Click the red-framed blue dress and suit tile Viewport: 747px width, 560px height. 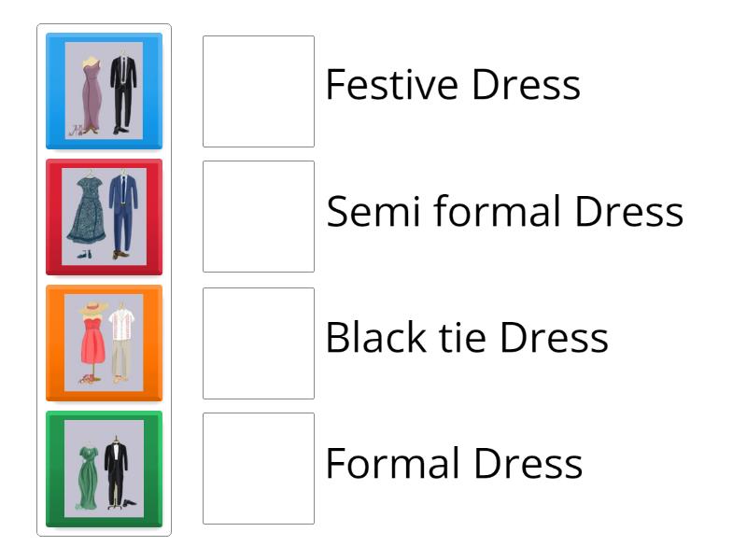click(x=105, y=214)
